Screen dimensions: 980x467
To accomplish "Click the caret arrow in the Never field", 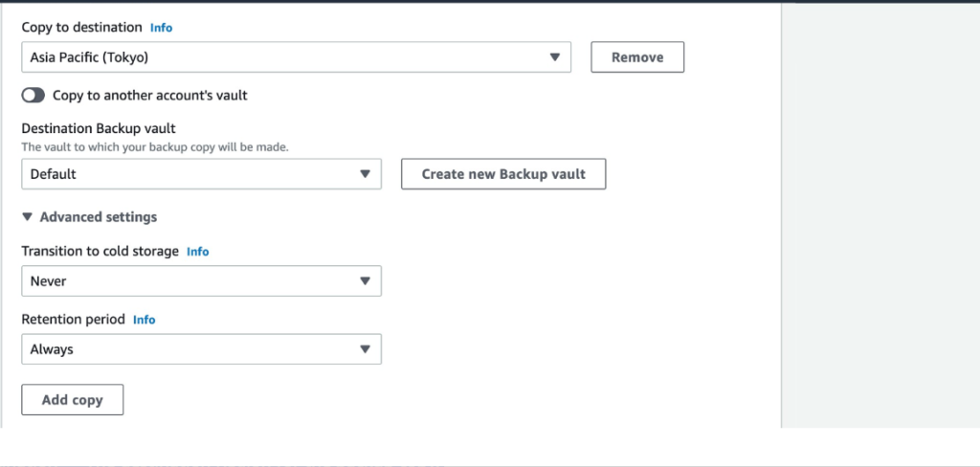I will pos(365,281).
